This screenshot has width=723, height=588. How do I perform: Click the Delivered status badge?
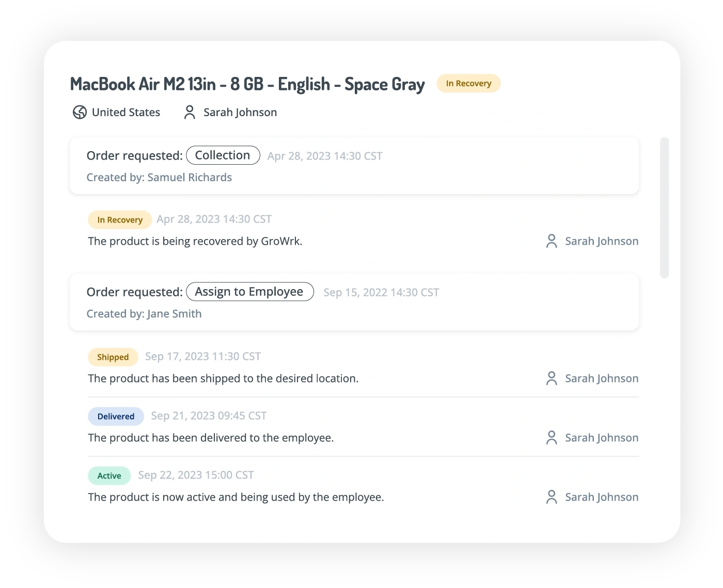(x=116, y=417)
